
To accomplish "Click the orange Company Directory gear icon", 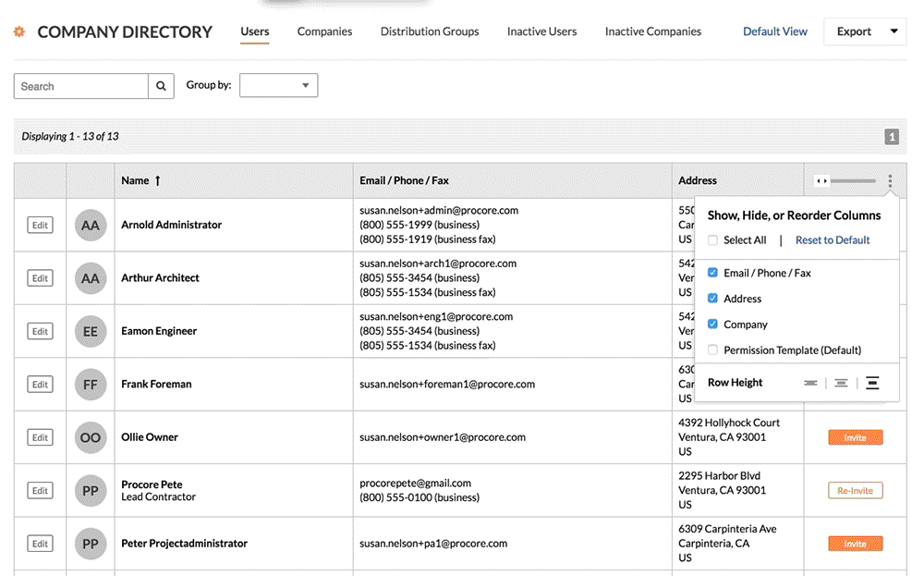I will click(x=19, y=31).
